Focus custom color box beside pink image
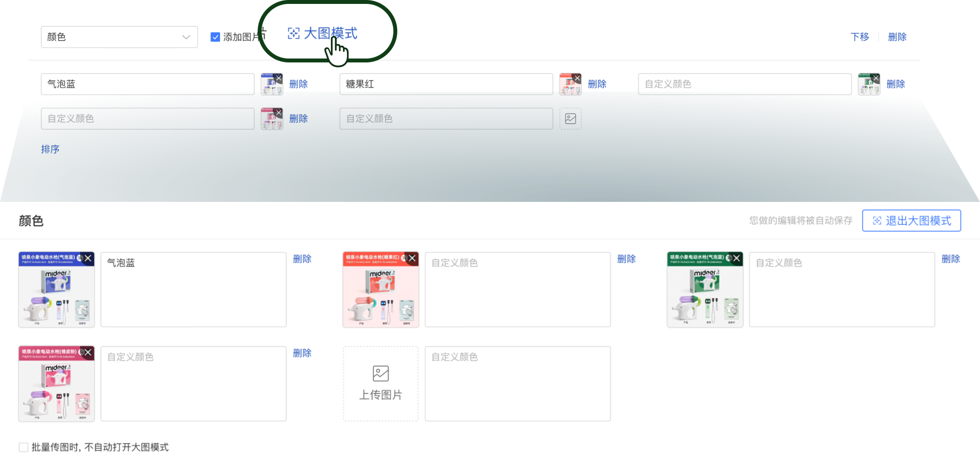The image size is (980, 473). [x=193, y=383]
